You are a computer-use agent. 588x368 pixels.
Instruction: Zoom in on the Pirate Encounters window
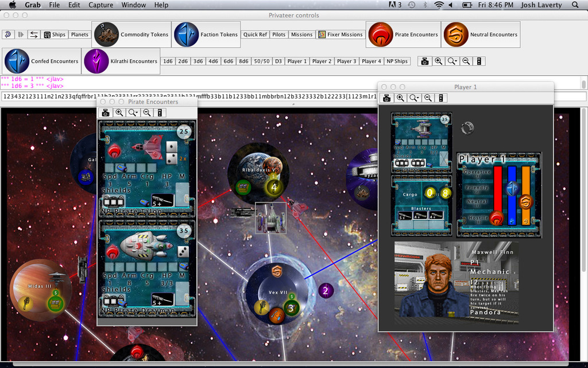[x=119, y=113]
